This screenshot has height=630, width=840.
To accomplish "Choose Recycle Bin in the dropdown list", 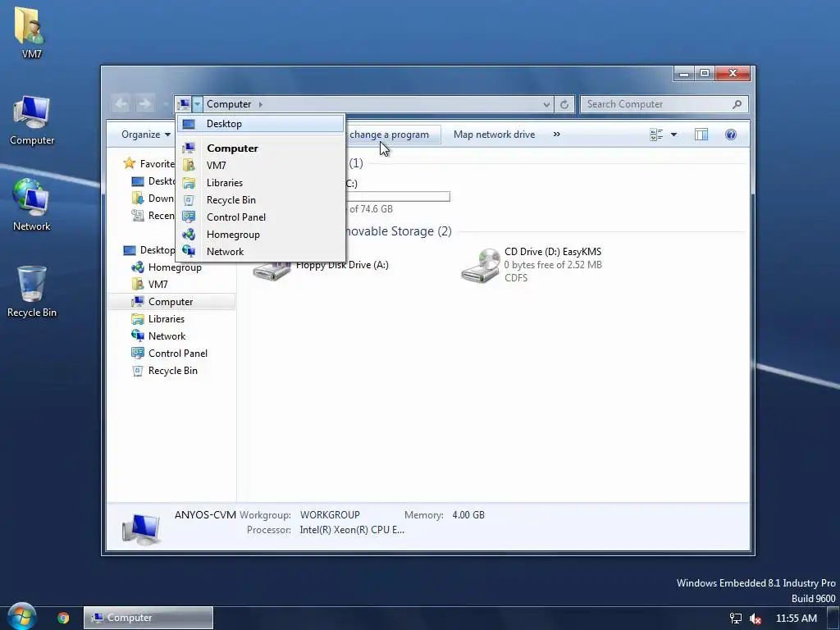I will click(x=261, y=200).
